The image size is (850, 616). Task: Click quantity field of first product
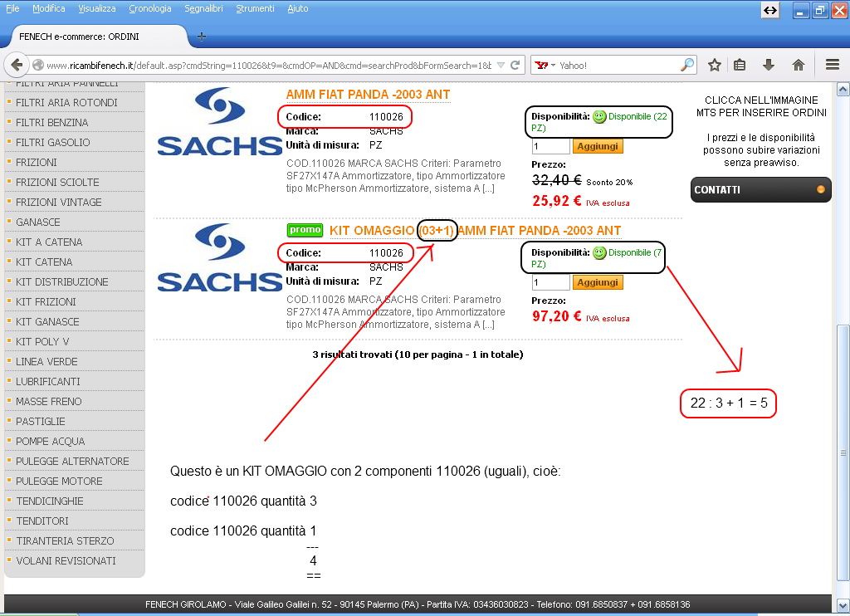[550, 146]
